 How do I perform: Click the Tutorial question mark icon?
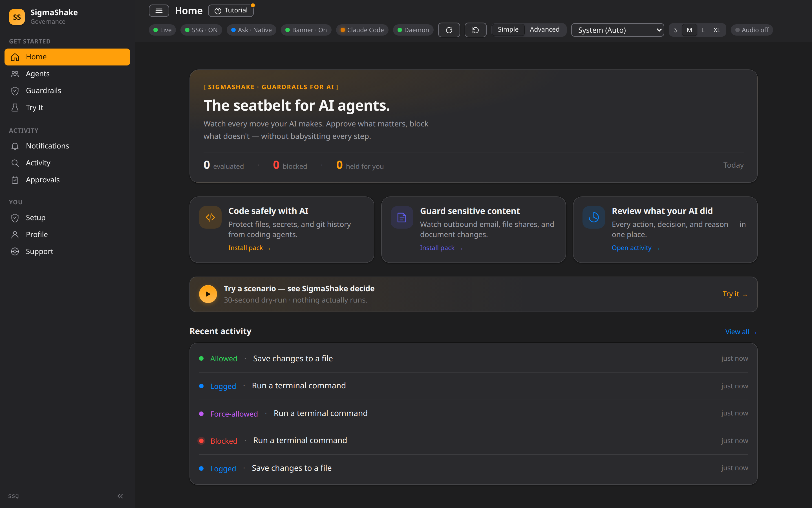218,11
